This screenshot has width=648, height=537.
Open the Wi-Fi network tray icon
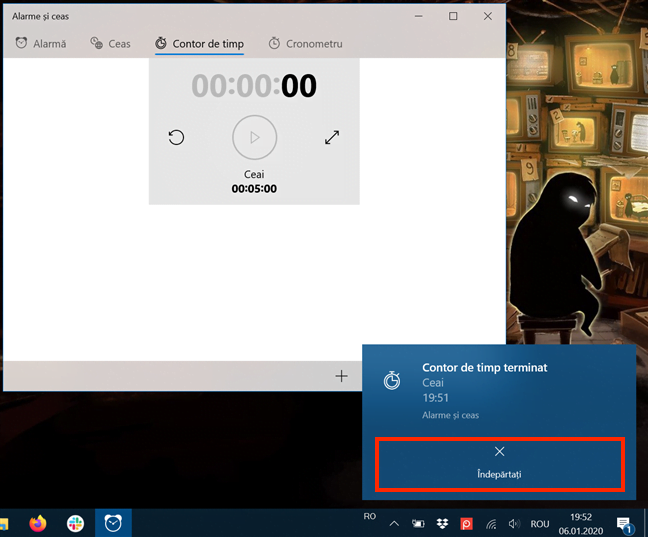[491, 524]
